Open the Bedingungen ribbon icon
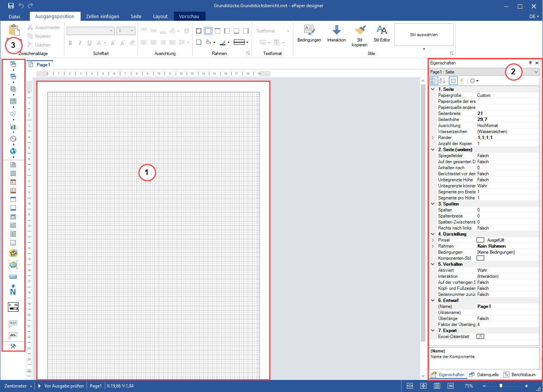Screen dimensions: 543x392 pos(309,34)
